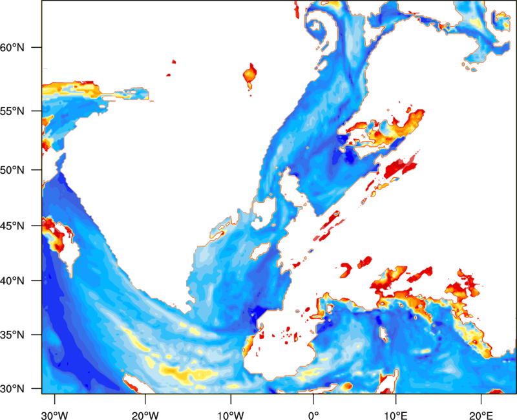Click the 20°W longitude label
Viewport: 517px width, 420px height.
[145, 415]
